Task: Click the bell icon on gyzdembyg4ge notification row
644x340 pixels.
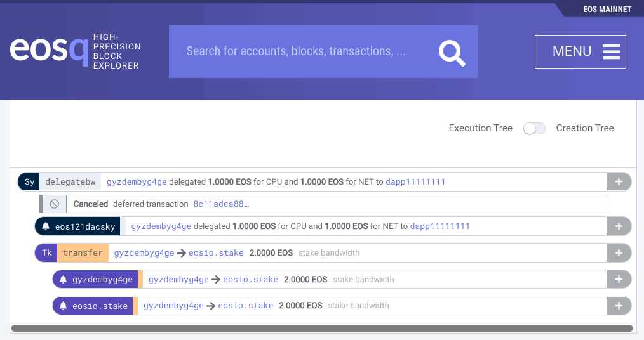Action: pyautogui.click(x=64, y=279)
